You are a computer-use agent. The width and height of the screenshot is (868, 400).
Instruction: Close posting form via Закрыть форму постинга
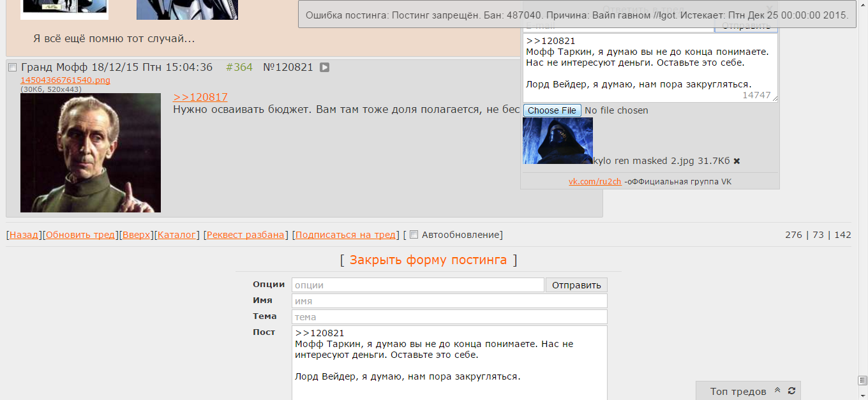point(428,260)
